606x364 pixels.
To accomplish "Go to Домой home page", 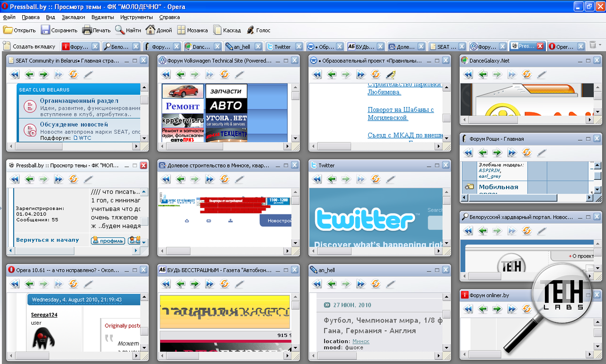I will point(159,30).
